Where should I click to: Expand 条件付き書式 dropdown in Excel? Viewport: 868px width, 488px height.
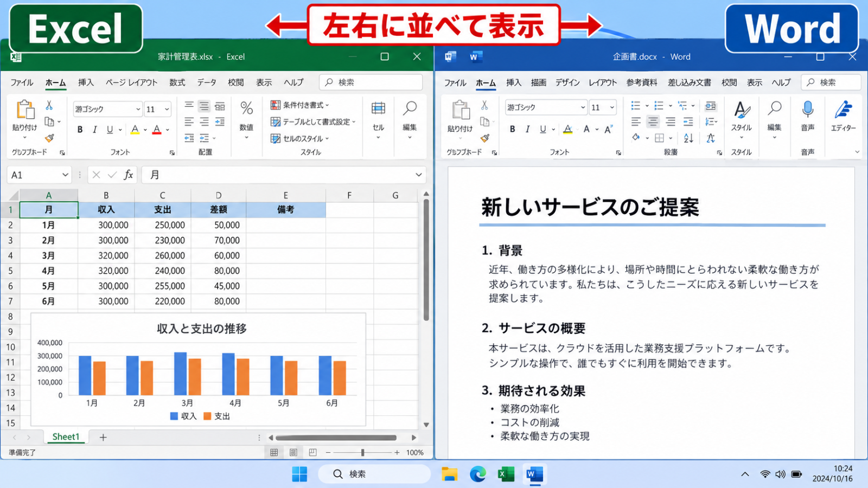(x=328, y=105)
